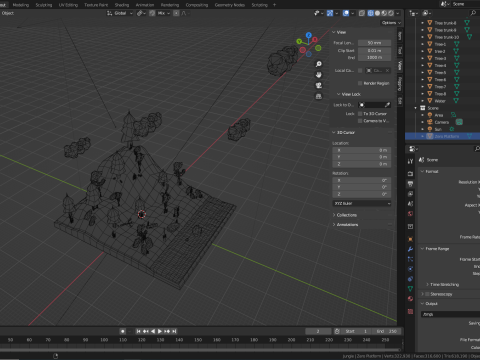Select rendered viewport shading mode
The image size is (480, 360).
coord(391,13)
